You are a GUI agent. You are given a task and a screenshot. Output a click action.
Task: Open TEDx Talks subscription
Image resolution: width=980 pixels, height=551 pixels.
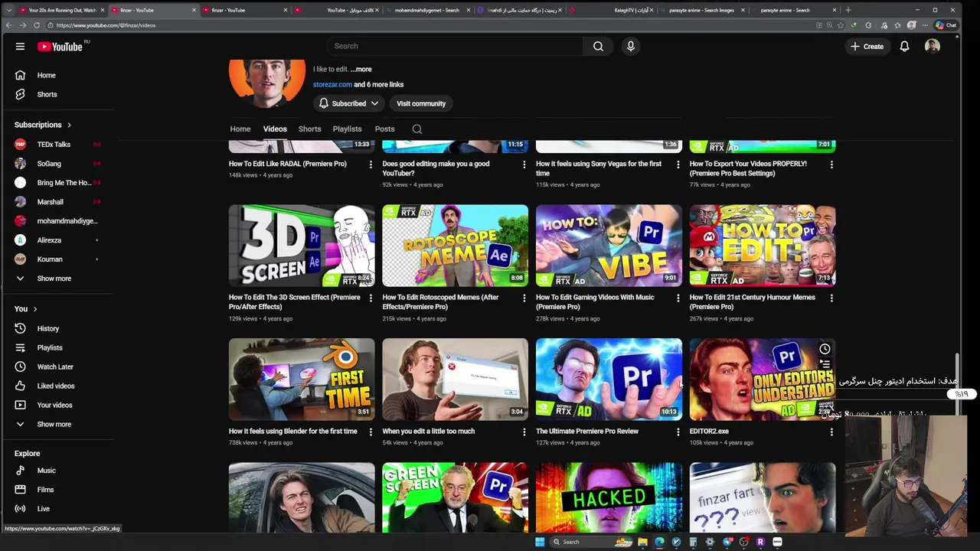[x=54, y=145]
